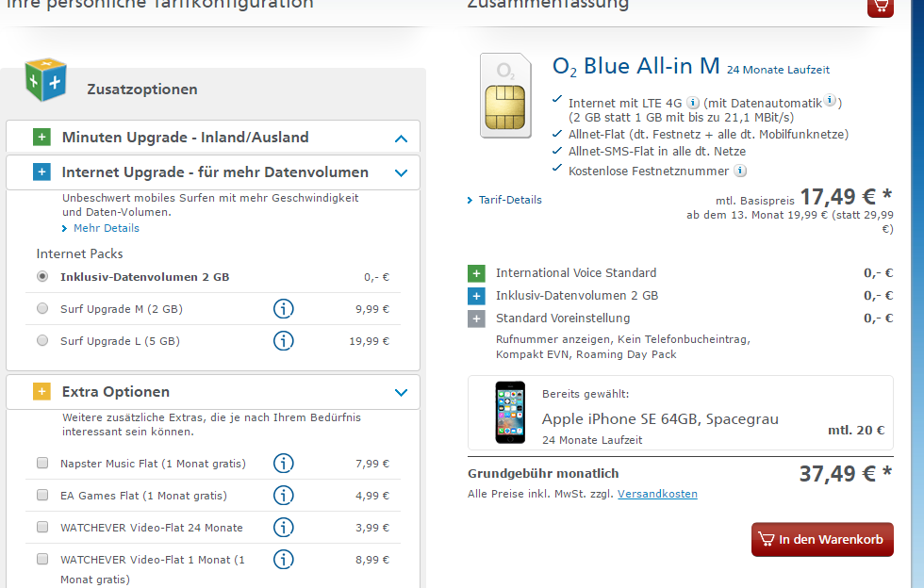924x588 pixels.
Task: Click the mtl. 20 € device price
Action: pos(856,430)
